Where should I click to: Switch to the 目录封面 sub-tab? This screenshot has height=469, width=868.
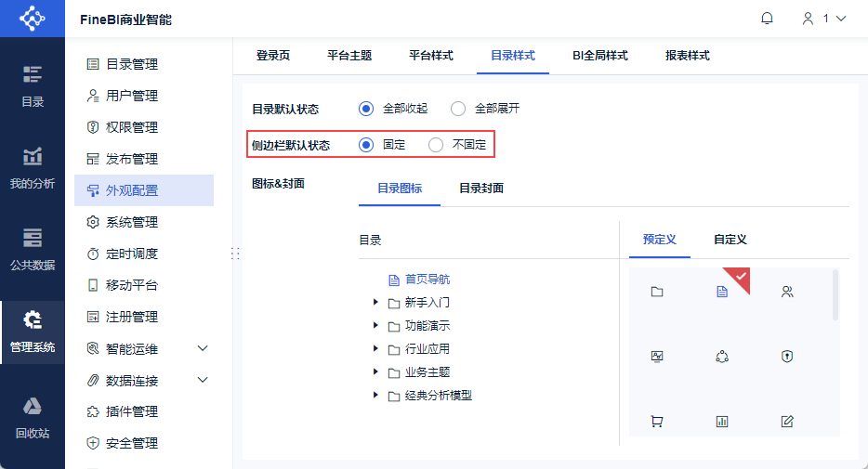[x=481, y=188]
